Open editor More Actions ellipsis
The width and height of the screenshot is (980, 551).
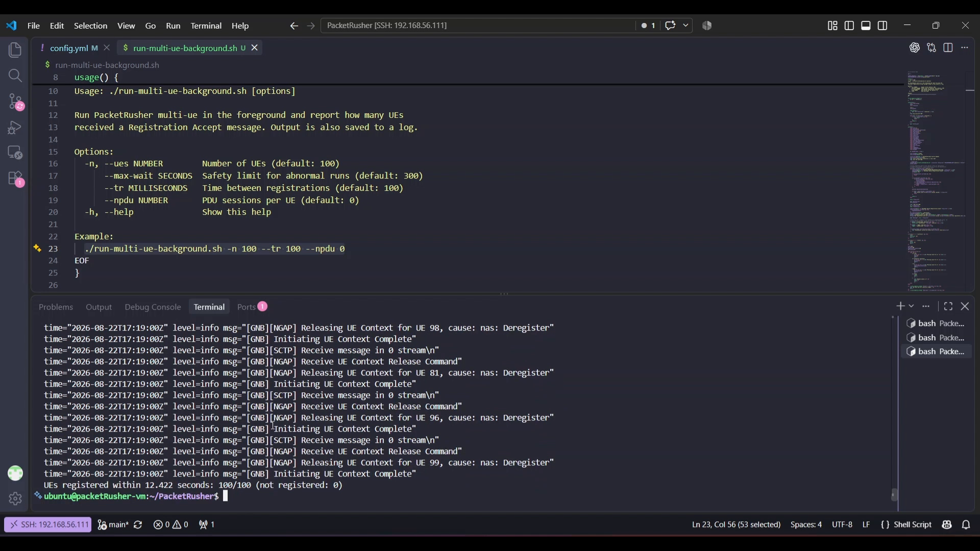point(965,47)
